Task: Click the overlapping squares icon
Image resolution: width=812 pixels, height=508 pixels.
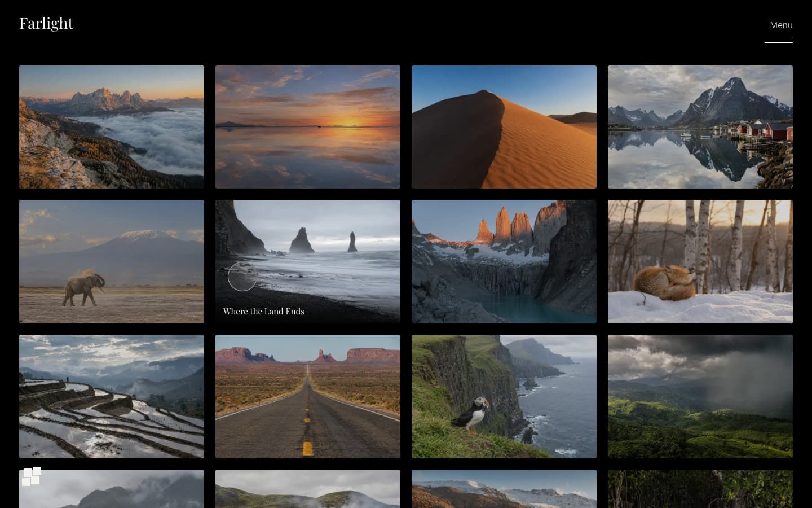Action: (32, 476)
